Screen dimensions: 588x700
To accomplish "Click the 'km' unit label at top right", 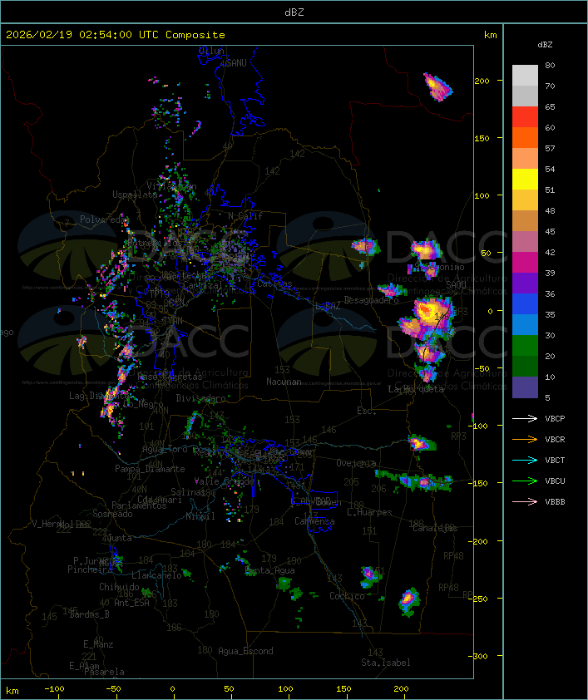I will point(490,35).
